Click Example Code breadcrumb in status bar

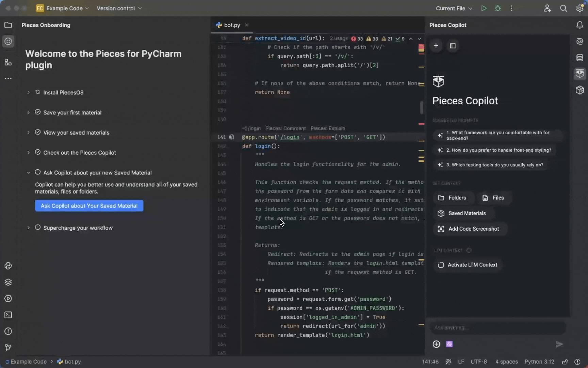(x=26, y=362)
